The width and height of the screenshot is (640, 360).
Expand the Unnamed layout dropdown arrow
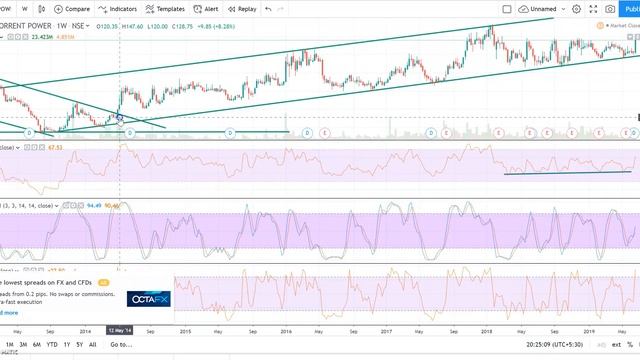pyautogui.click(x=563, y=9)
